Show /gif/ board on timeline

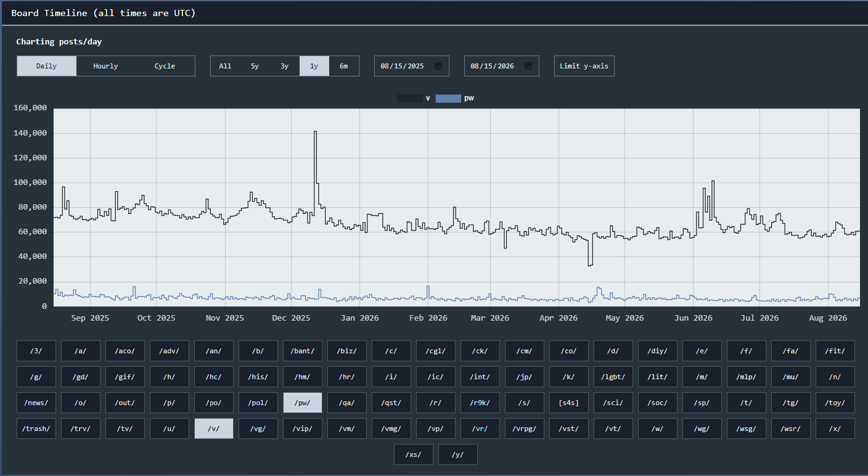tap(125, 377)
